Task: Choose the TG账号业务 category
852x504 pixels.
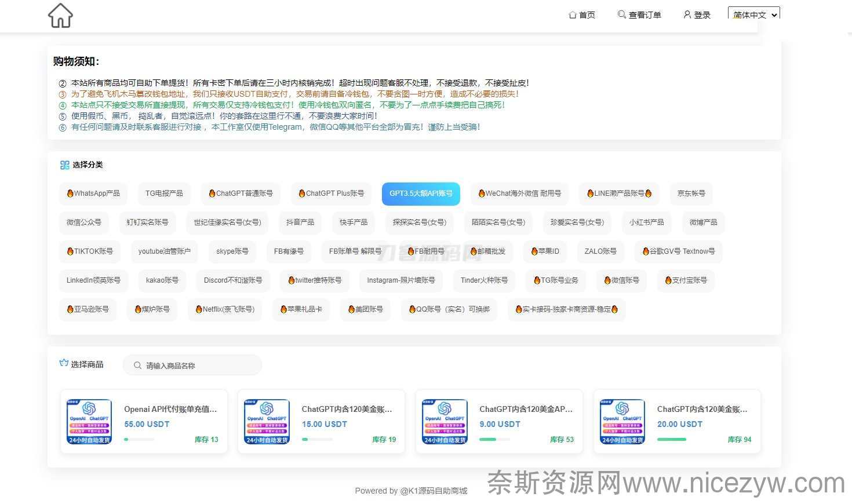Action: 556,280
